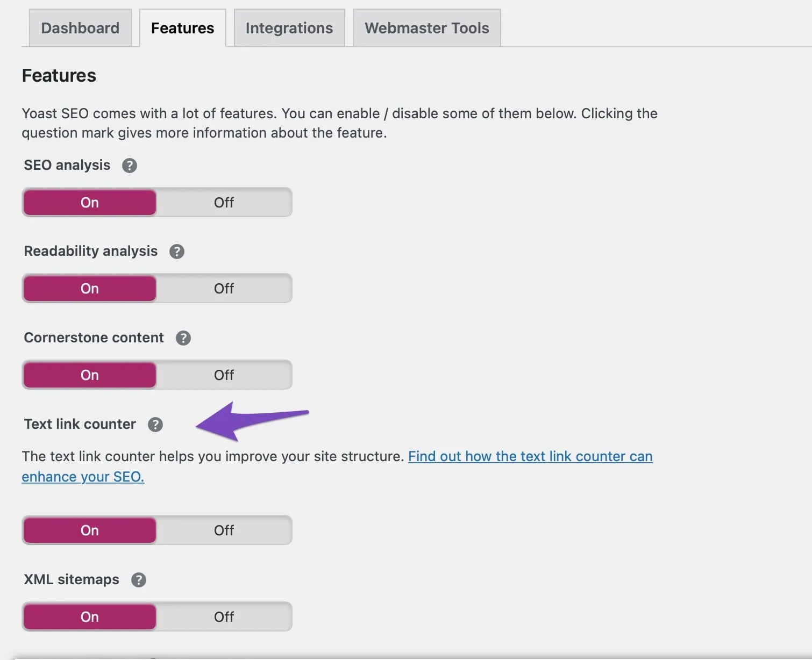Viewport: 812px width, 660px height.
Task: Switch to the Dashboard tab
Action: [x=80, y=28]
